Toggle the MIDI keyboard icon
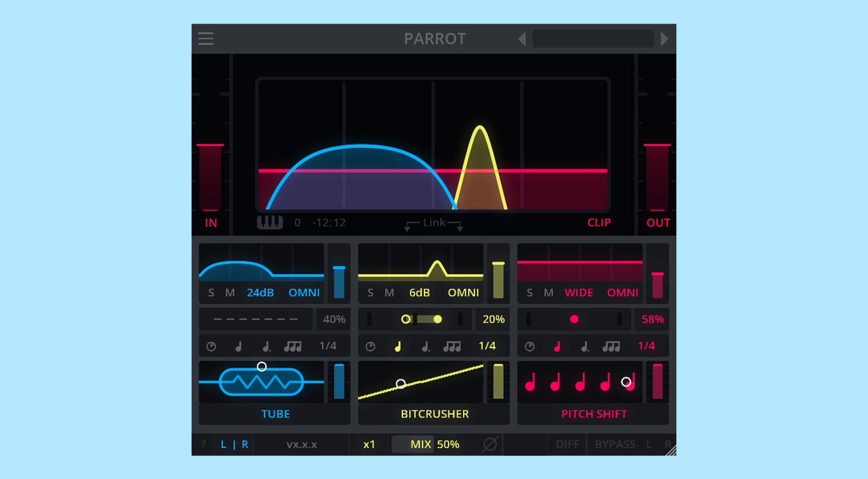Image resolution: width=868 pixels, height=479 pixels. 270,222
